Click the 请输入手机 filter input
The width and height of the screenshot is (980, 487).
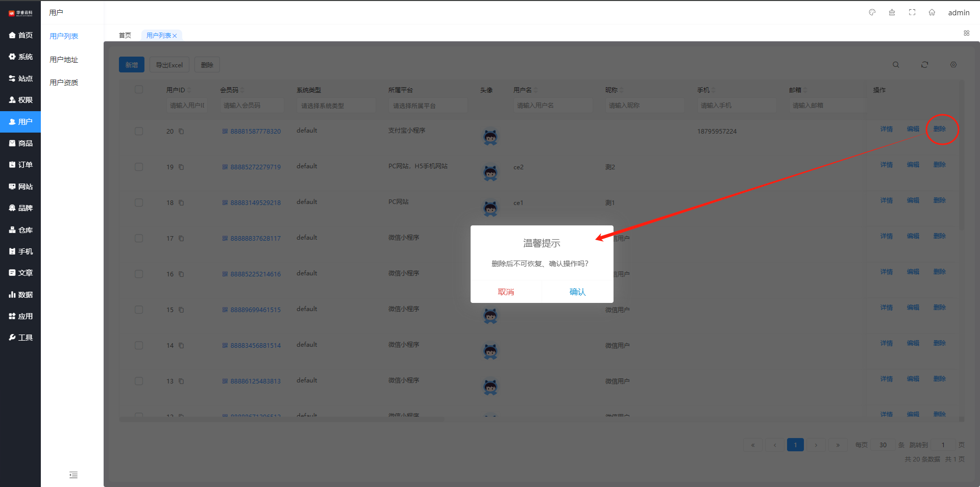point(736,106)
